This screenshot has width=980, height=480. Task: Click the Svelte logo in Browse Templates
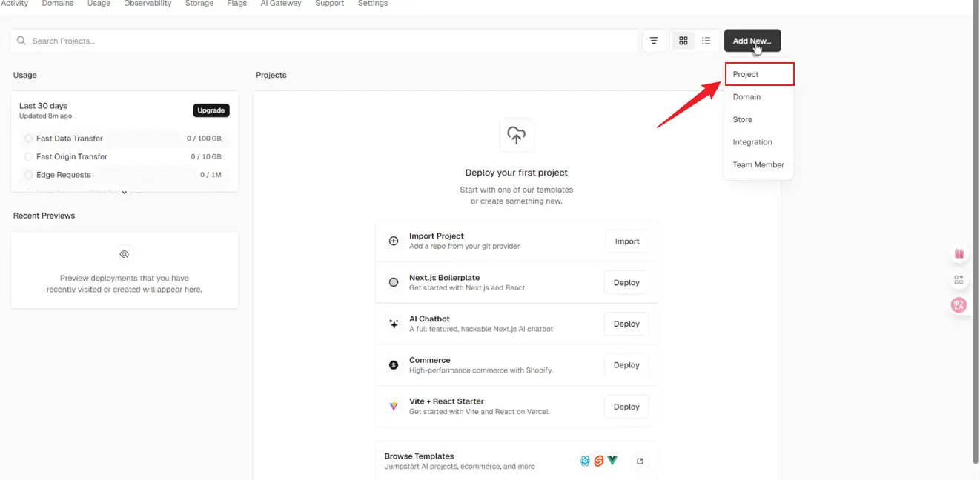tap(599, 461)
